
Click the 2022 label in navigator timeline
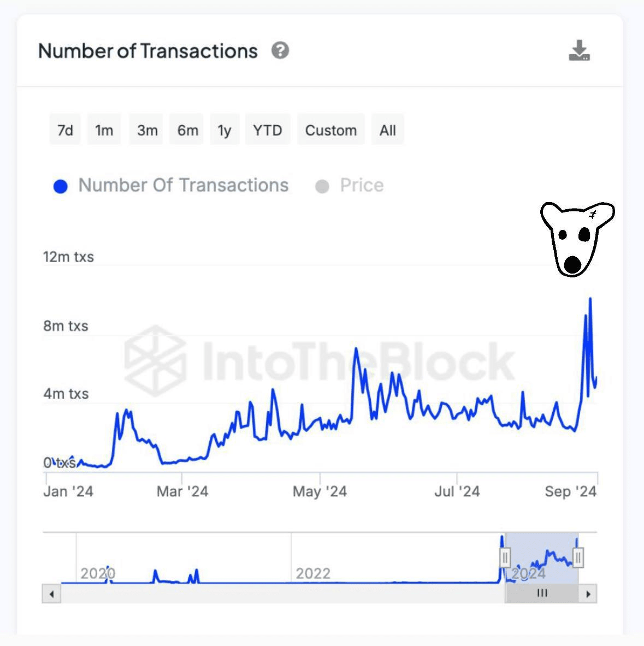(x=313, y=573)
